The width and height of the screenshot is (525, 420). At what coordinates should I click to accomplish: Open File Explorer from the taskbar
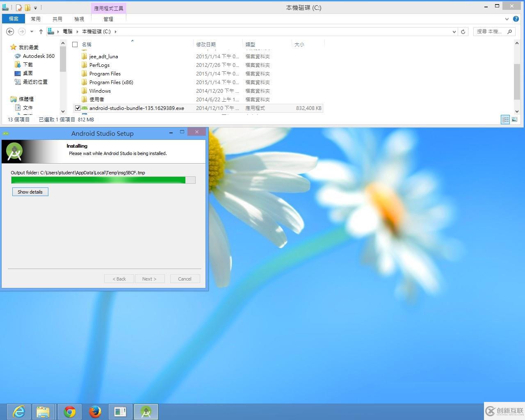click(43, 411)
